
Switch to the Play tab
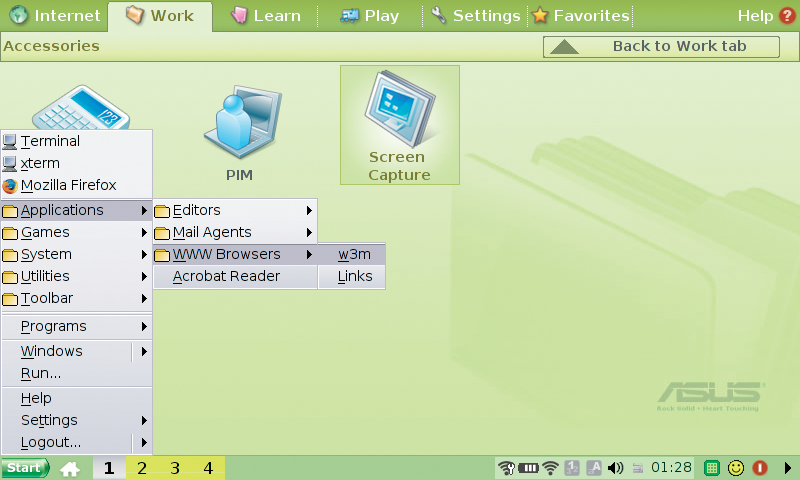(370, 16)
